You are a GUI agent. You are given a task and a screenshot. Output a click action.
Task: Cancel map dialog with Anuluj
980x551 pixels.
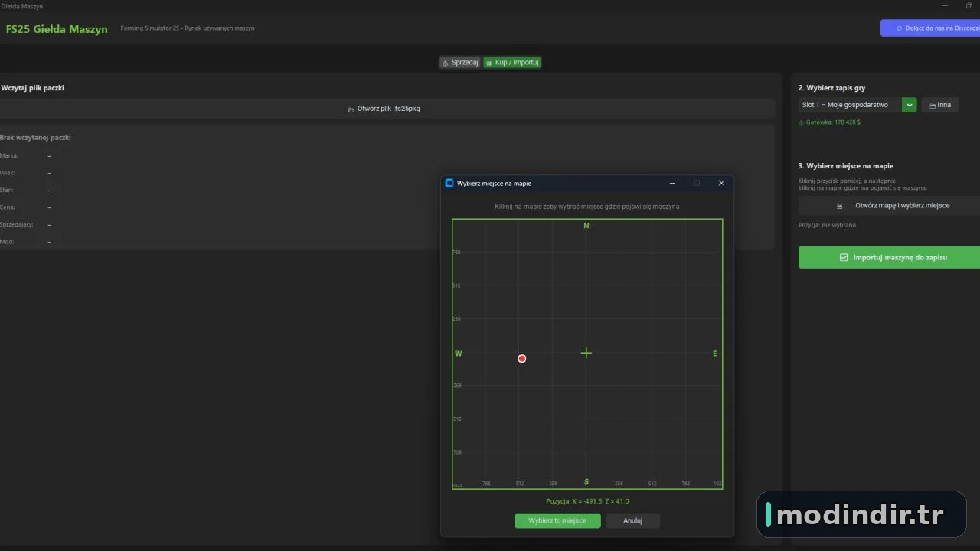[x=632, y=520]
